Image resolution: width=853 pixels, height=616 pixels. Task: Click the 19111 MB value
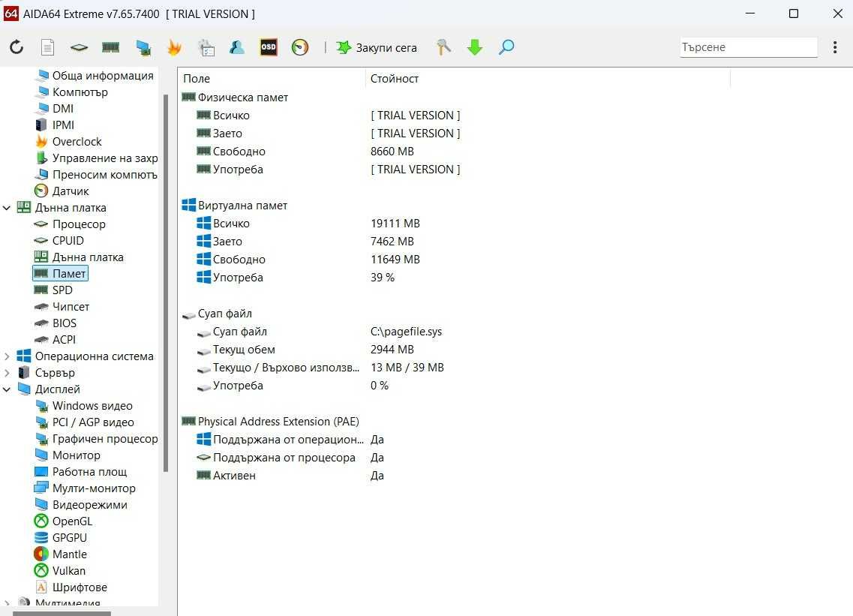point(395,223)
